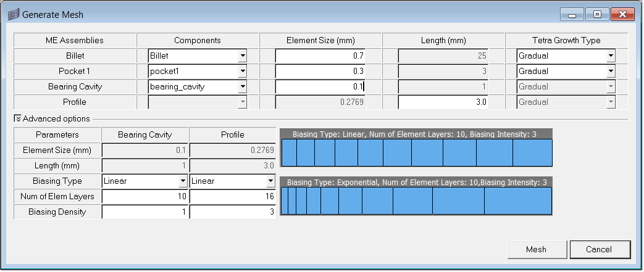Edit Bearing Cavity Num of Elem Layers field
This screenshot has width=644, height=272.
[145, 197]
